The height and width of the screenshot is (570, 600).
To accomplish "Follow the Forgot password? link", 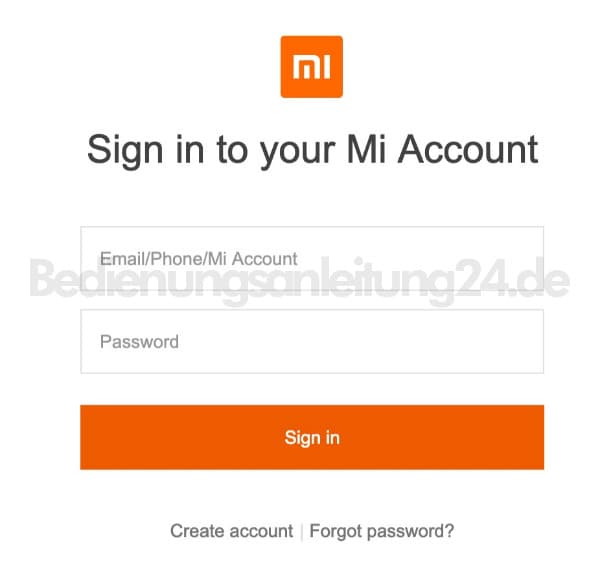I will pyautogui.click(x=382, y=532).
